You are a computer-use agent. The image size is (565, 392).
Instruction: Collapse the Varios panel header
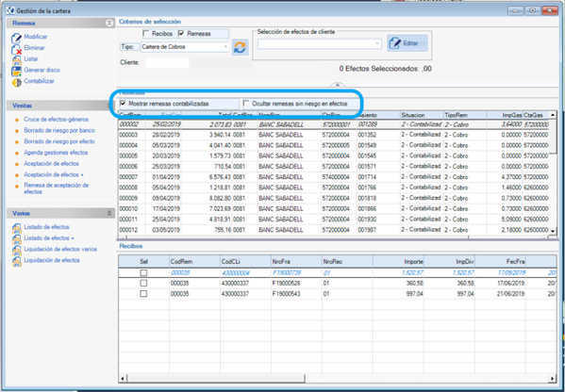tap(109, 213)
